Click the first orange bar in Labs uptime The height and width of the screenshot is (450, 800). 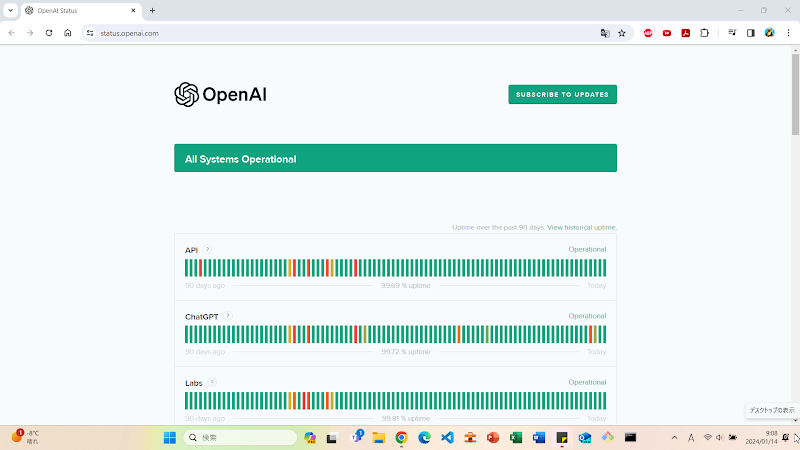pyautogui.click(x=290, y=401)
